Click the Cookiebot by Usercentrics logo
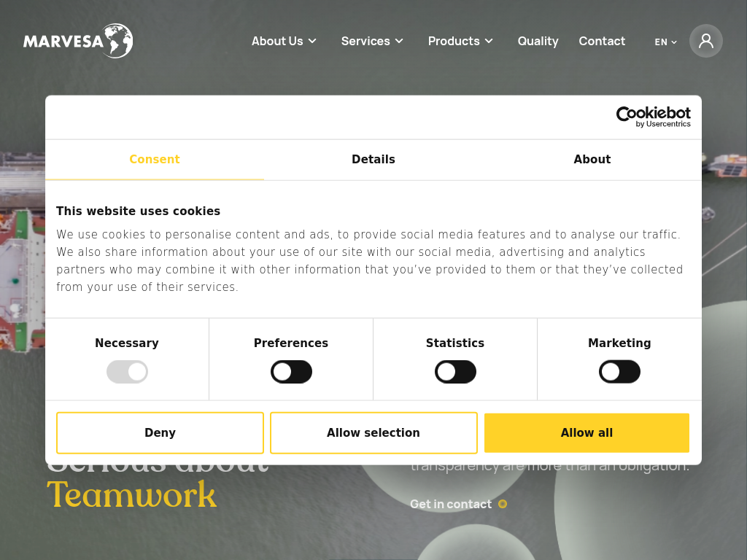 653,117
